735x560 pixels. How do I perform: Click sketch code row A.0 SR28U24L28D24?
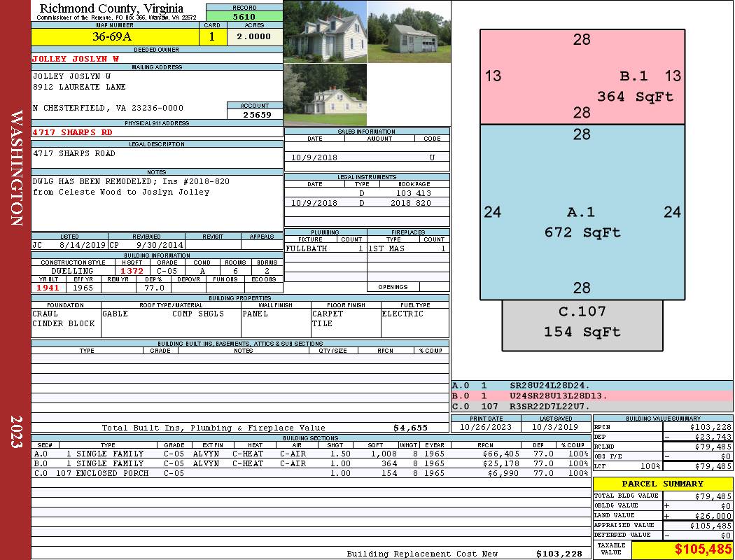(591, 386)
